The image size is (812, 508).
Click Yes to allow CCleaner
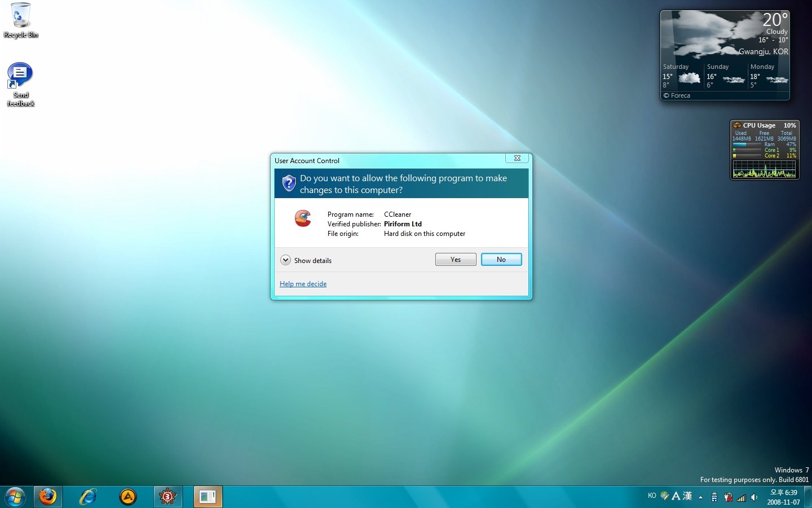[x=456, y=260]
